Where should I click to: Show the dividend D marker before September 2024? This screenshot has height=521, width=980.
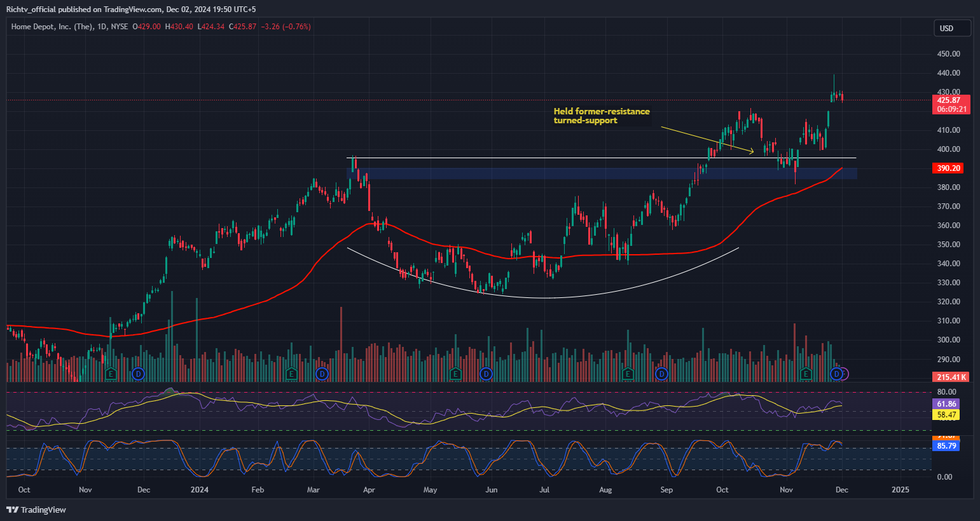pos(661,374)
